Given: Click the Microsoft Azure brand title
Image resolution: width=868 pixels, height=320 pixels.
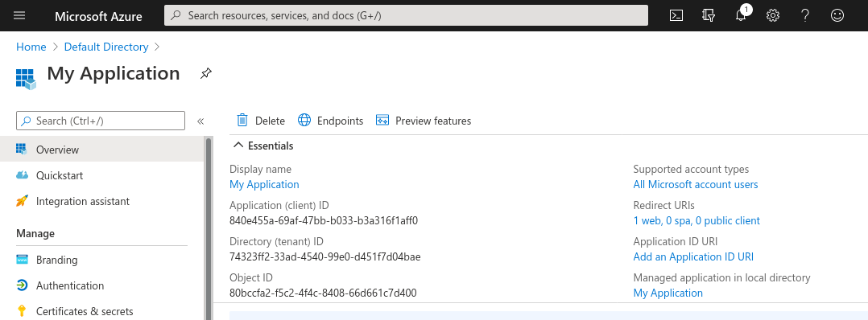Looking at the screenshot, I should (x=98, y=16).
